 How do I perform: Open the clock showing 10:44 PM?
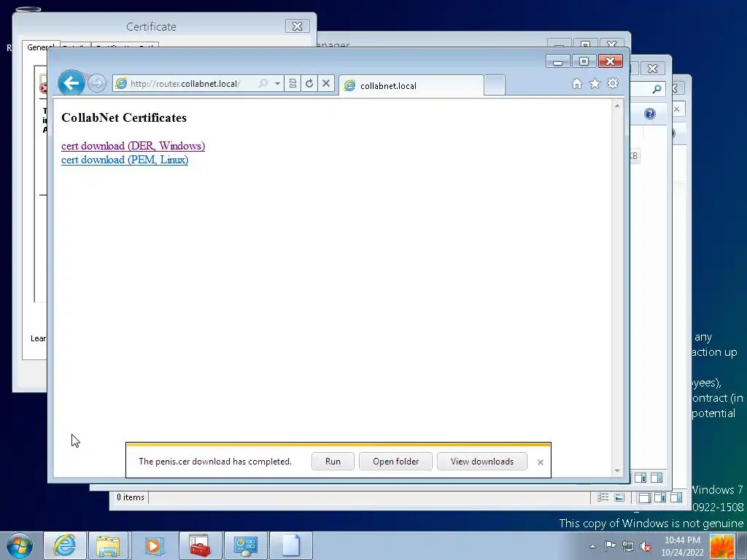(x=682, y=546)
